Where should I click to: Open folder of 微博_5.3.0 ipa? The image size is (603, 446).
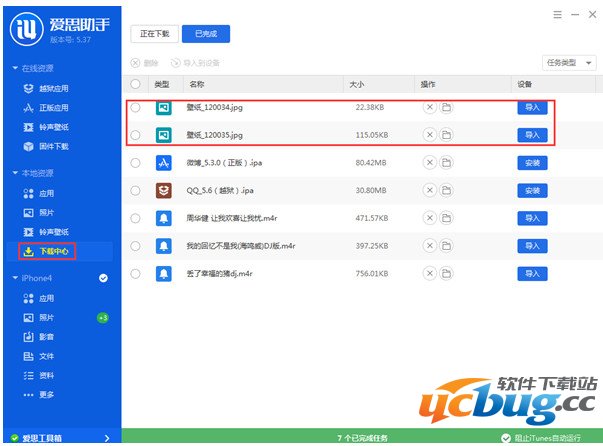[446, 163]
